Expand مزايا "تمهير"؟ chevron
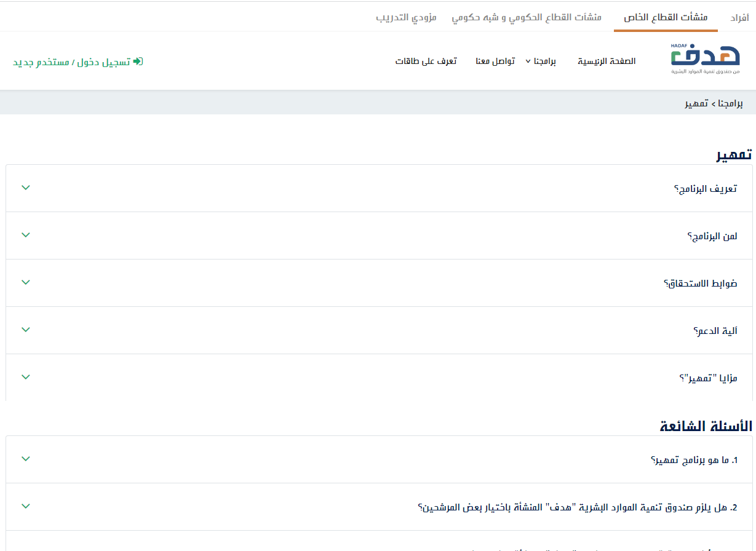Image resolution: width=756 pixels, height=551 pixels. pyautogui.click(x=26, y=377)
